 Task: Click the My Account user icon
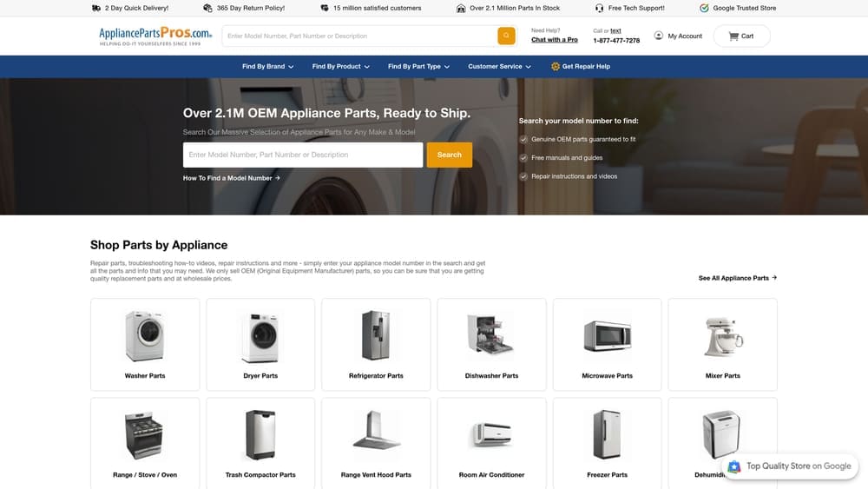point(659,36)
